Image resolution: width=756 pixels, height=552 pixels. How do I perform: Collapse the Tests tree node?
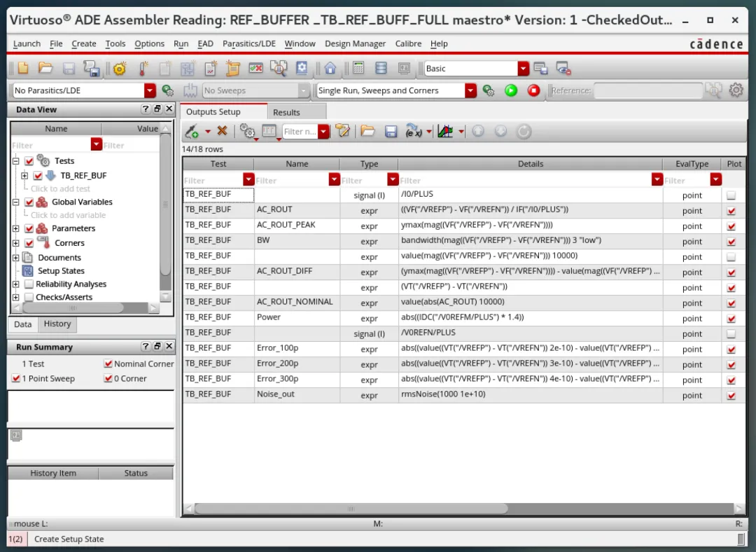point(16,160)
